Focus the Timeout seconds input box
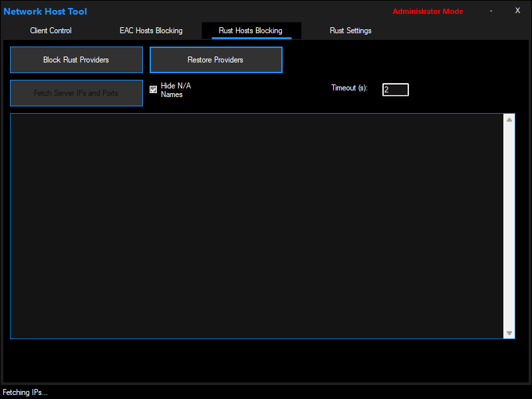 pos(395,89)
